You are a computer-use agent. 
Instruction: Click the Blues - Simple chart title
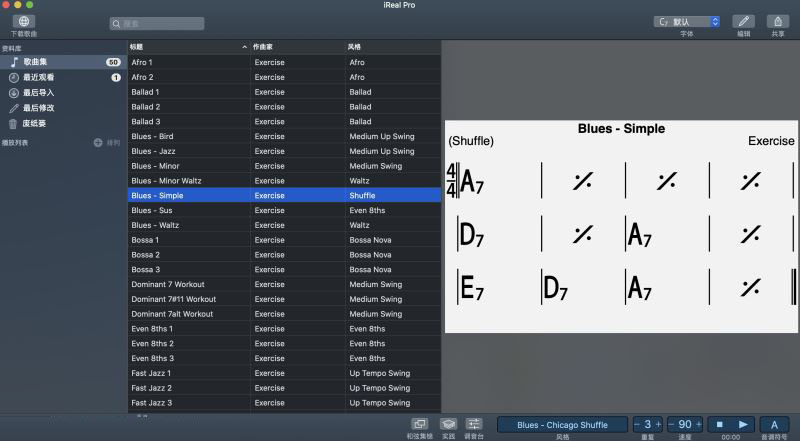(621, 129)
